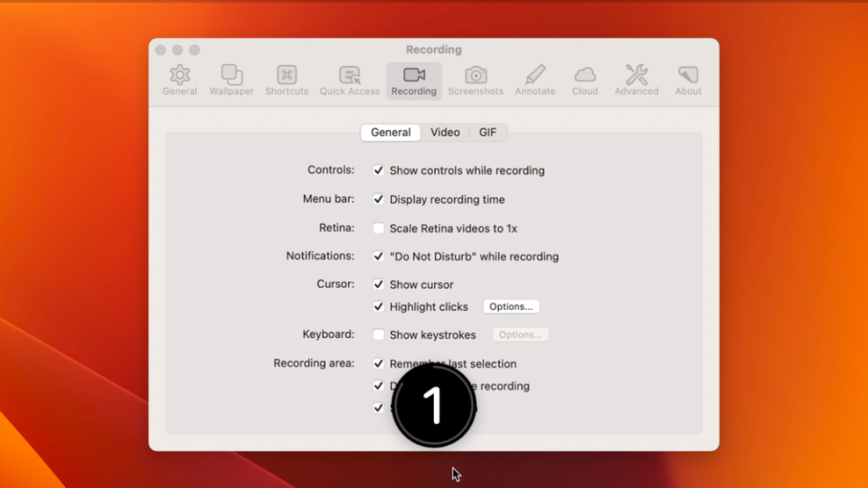Click the "Controls:" label
The width and height of the screenshot is (868, 488).
[331, 170]
